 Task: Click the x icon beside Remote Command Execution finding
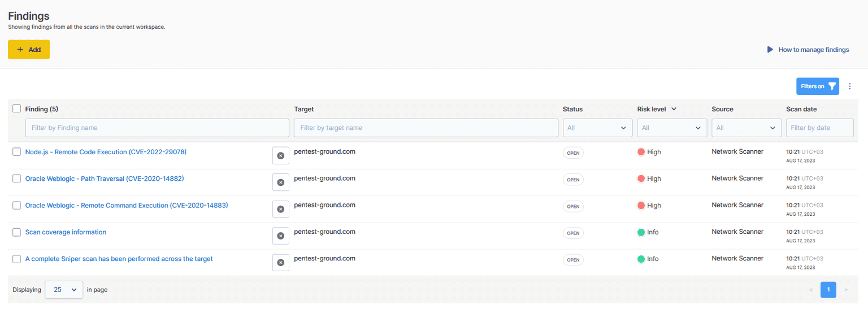point(280,209)
